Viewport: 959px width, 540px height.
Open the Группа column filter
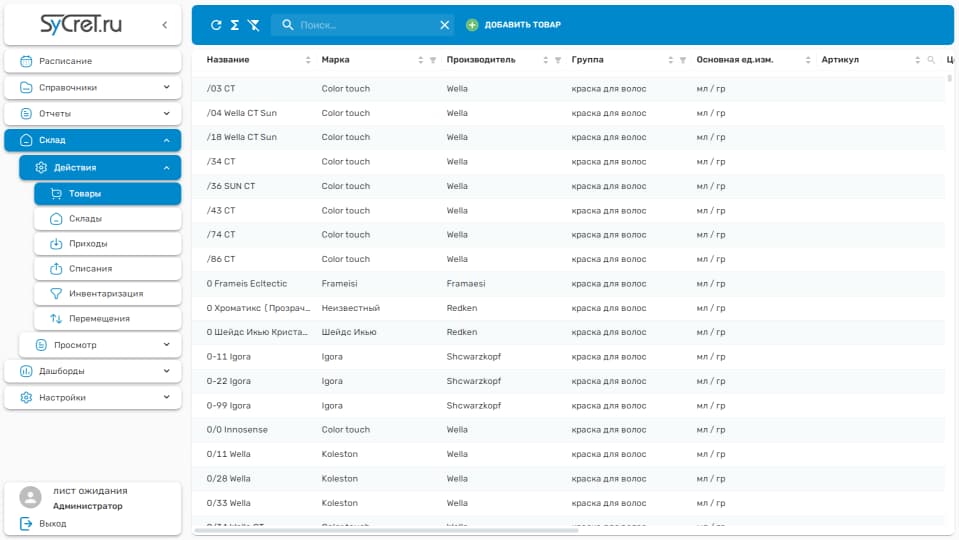683,60
